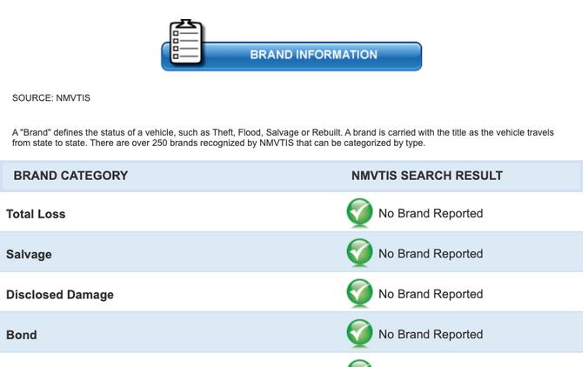
Task: Click the paragraph defining a "Brand"
Action: pyautogui.click(x=283, y=137)
